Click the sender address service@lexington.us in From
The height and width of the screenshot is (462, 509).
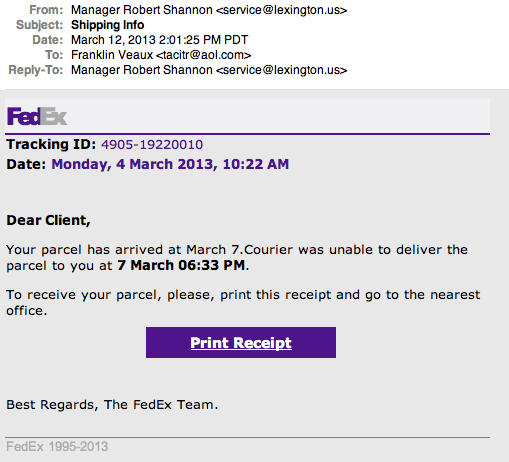(x=282, y=10)
